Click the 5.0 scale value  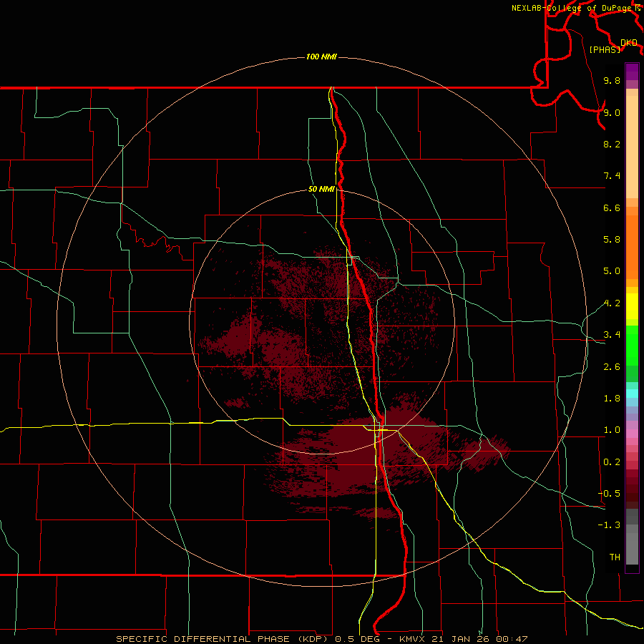coord(612,271)
